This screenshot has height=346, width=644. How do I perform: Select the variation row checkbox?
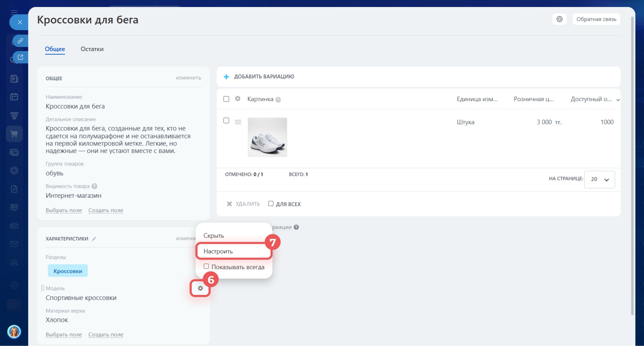[226, 121]
